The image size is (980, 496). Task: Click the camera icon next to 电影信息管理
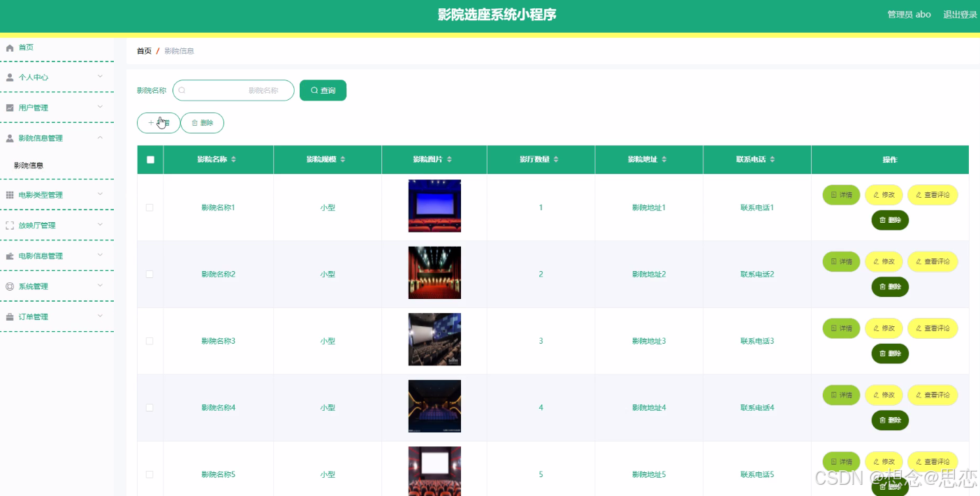pos(10,256)
